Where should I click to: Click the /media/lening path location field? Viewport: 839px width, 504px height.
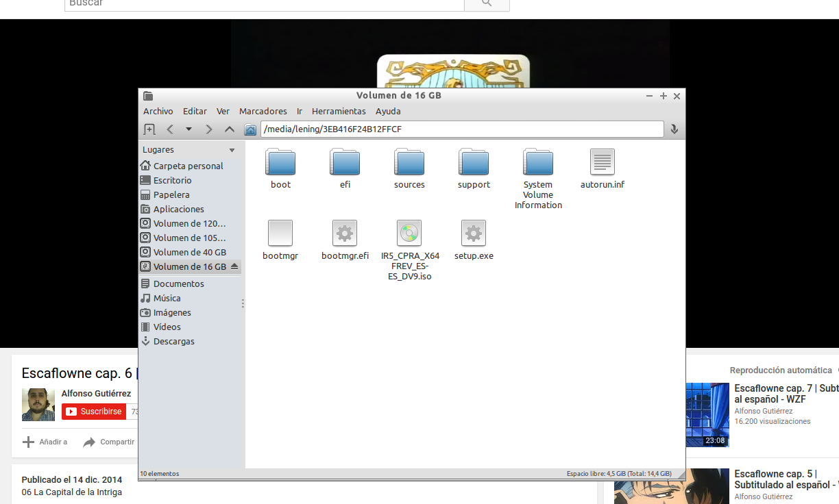[462, 129]
